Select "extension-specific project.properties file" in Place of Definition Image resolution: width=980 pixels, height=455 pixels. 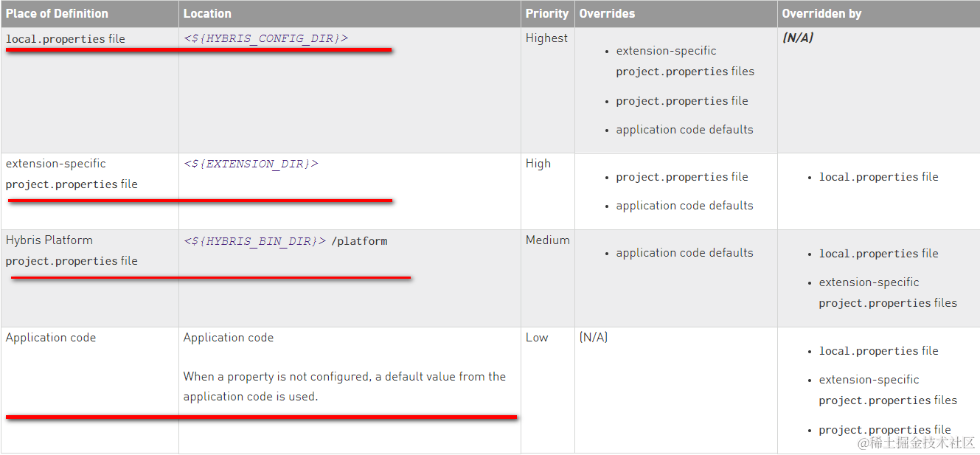(72, 174)
